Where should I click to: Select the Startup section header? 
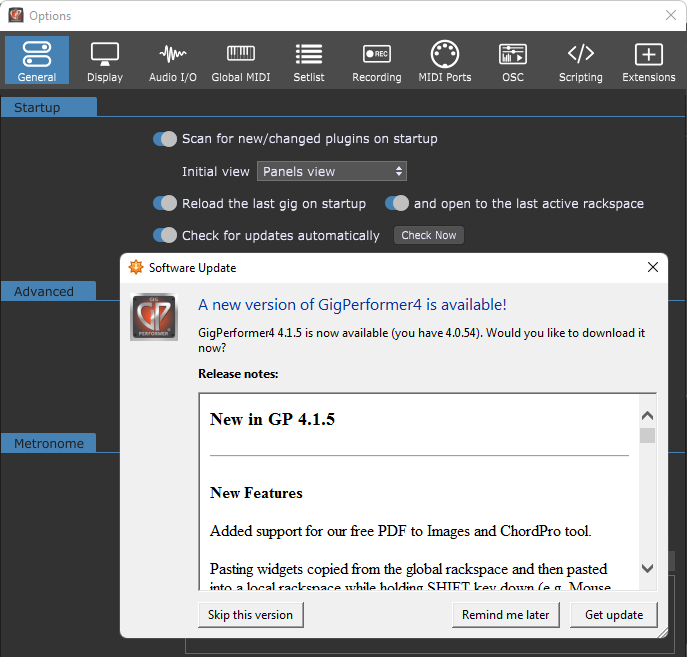coord(49,107)
